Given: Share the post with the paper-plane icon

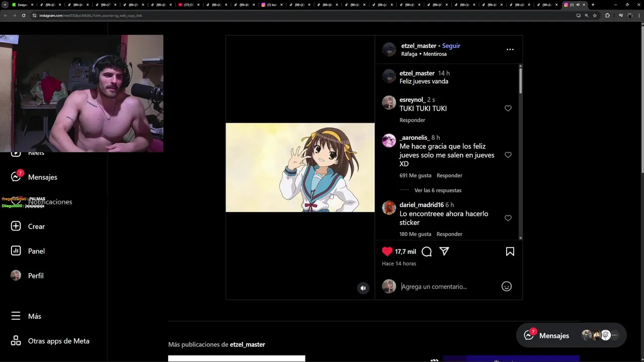Looking at the screenshot, I should [x=444, y=251].
